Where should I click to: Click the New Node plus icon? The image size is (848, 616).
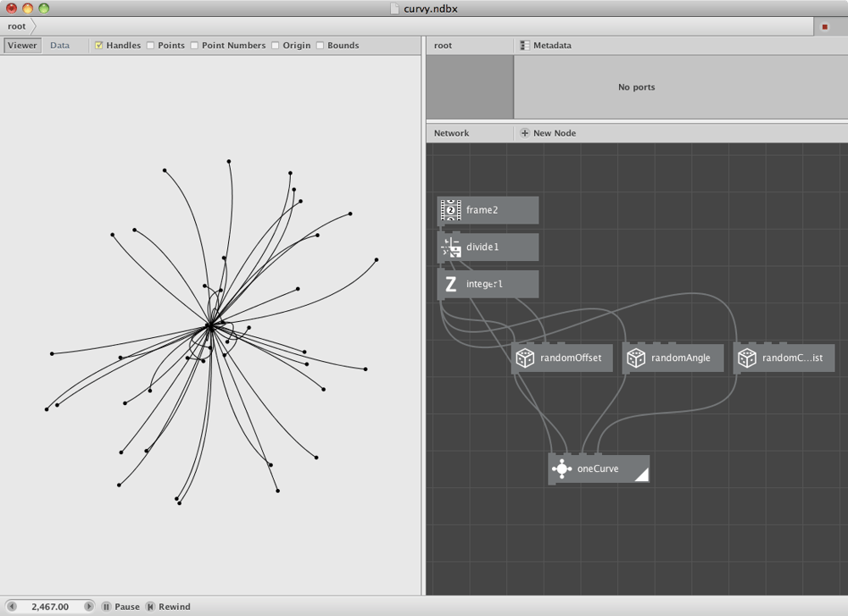pos(525,133)
